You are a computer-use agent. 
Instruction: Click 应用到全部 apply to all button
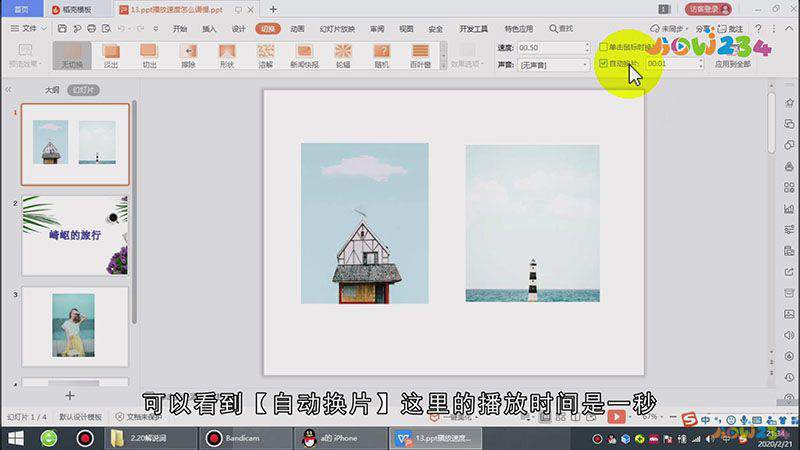coord(732,64)
